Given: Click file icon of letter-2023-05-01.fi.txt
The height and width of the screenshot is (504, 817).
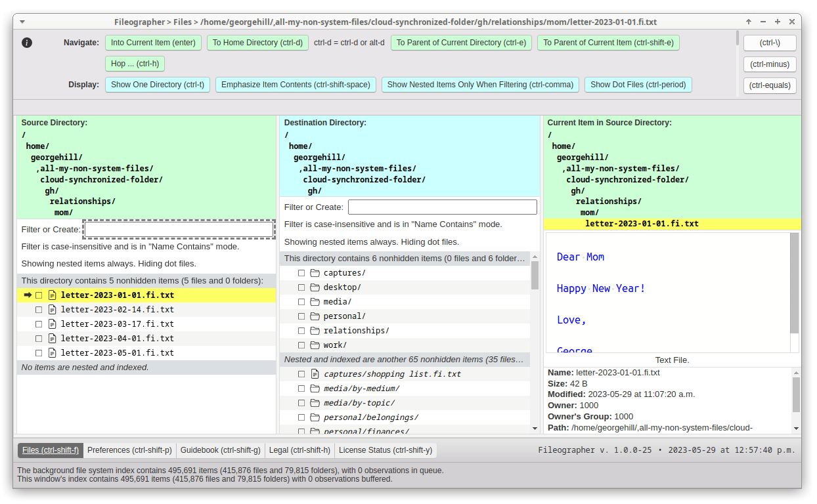Looking at the screenshot, I should (x=53, y=353).
